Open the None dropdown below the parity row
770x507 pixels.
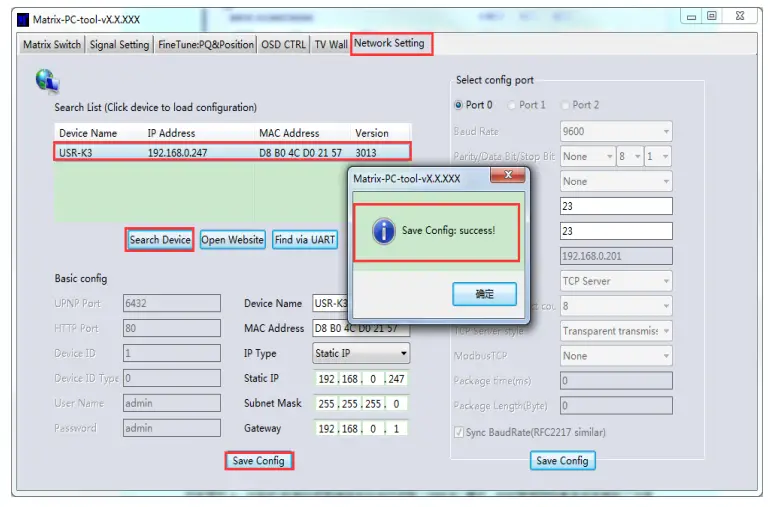[616, 182]
